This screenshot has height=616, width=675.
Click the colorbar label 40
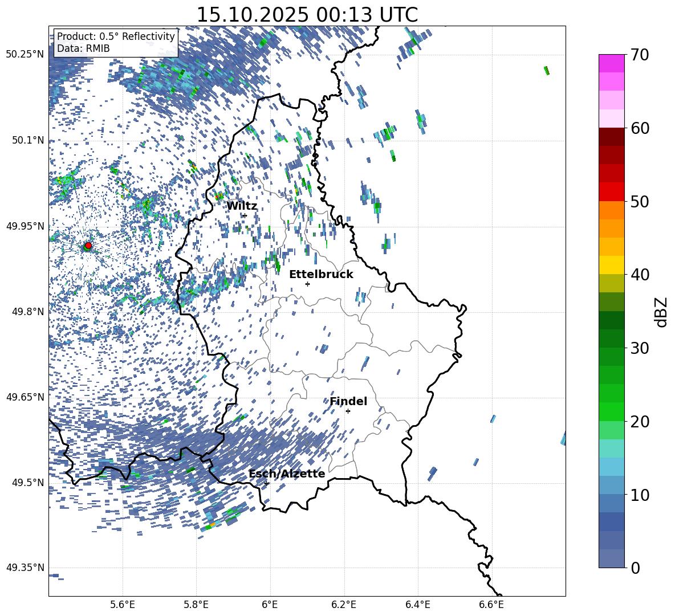coord(640,275)
